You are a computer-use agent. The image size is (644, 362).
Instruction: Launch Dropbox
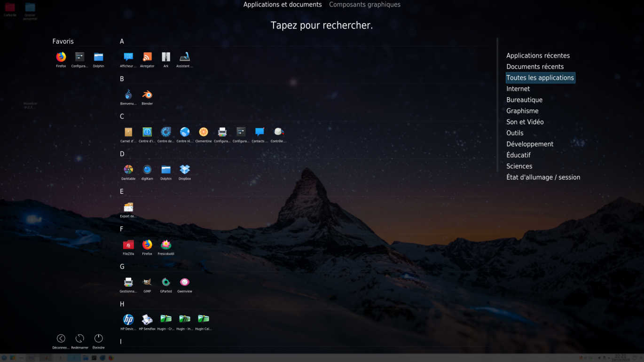[185, 170]
